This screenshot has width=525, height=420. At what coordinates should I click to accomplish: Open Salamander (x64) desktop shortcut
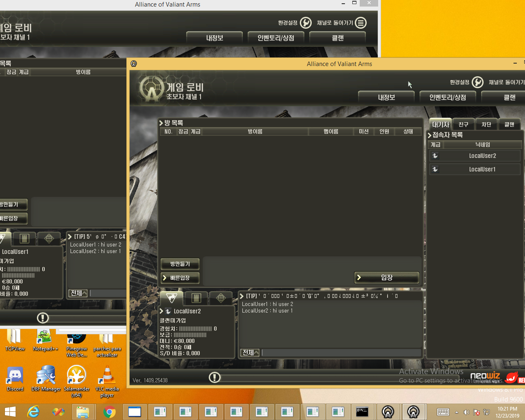[77, 381]
